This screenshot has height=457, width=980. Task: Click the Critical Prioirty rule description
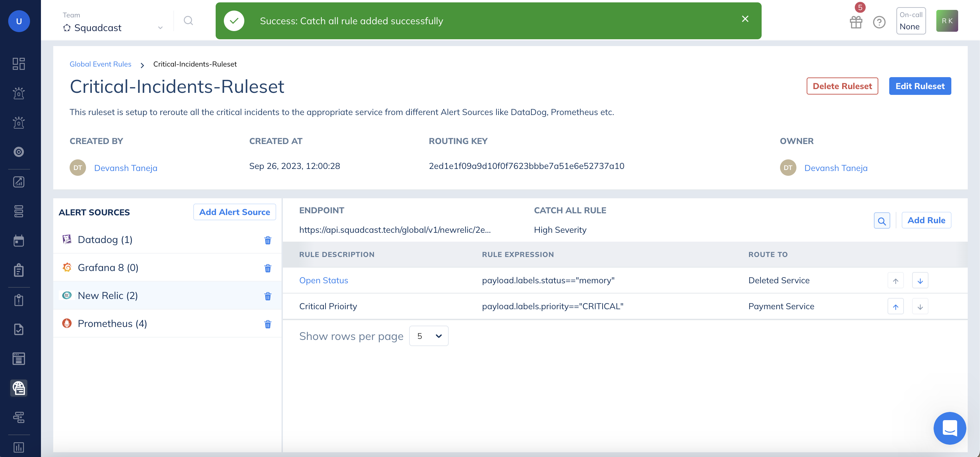click(x=328, y=306)
